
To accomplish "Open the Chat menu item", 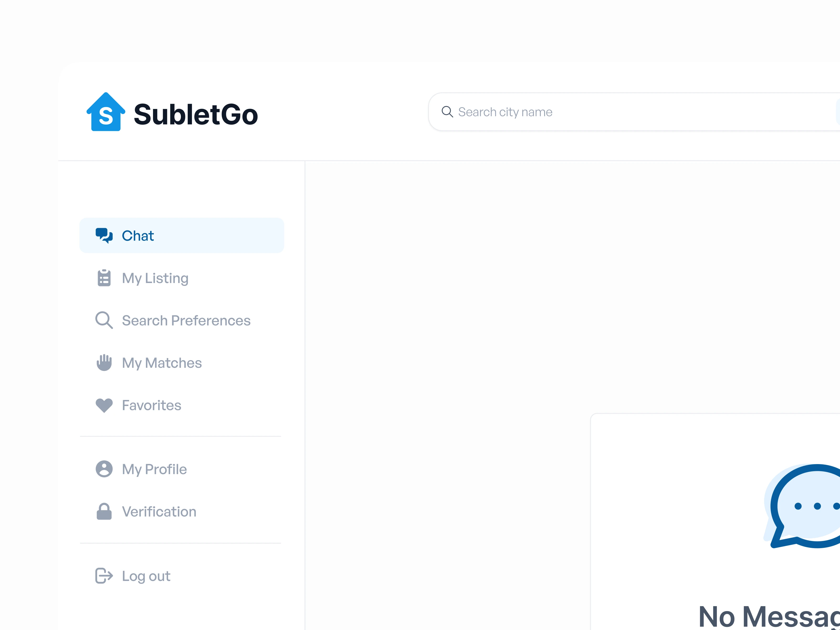I will pyautogui.click(x=138, y=236).
